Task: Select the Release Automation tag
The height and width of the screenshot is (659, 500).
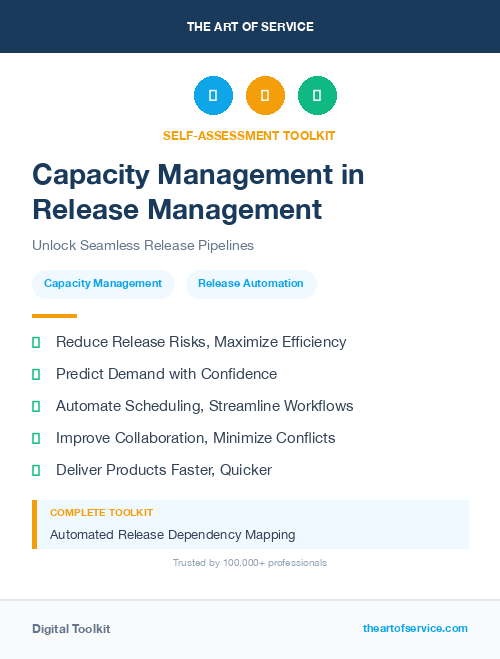Action: pos(251,284)
